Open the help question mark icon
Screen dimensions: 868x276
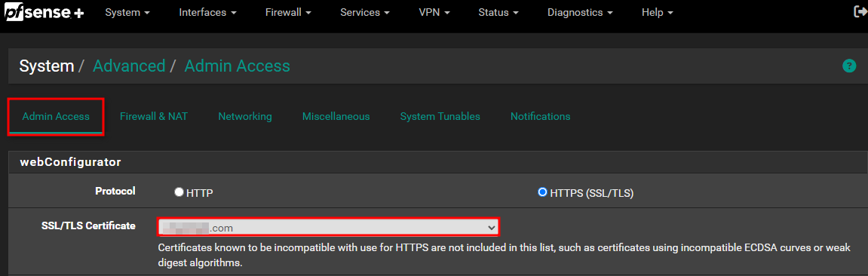coord(848,66)
